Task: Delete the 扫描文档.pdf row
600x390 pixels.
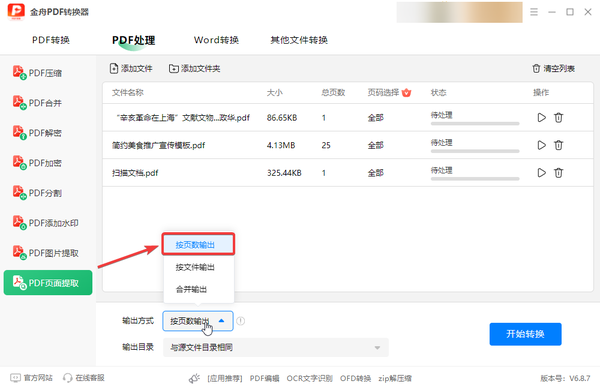Action: (x=559, y=173)
